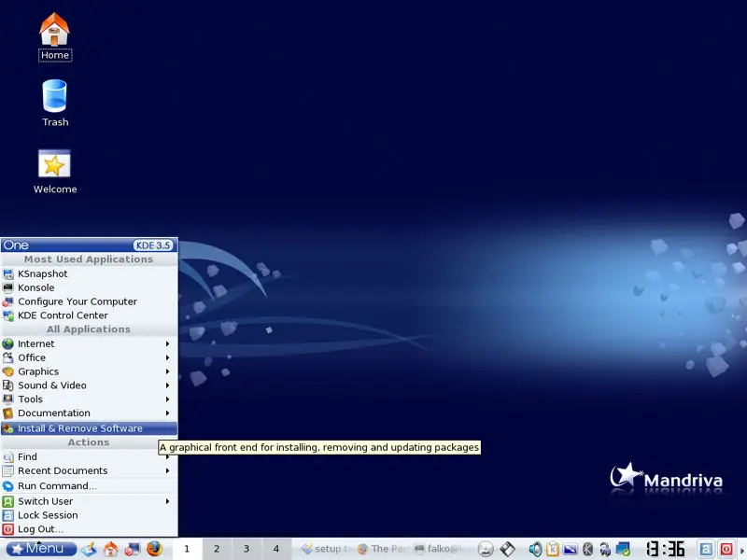Expand the Office submenu arrow
This screenshot has width=747, height=560.
click(168, 357)
